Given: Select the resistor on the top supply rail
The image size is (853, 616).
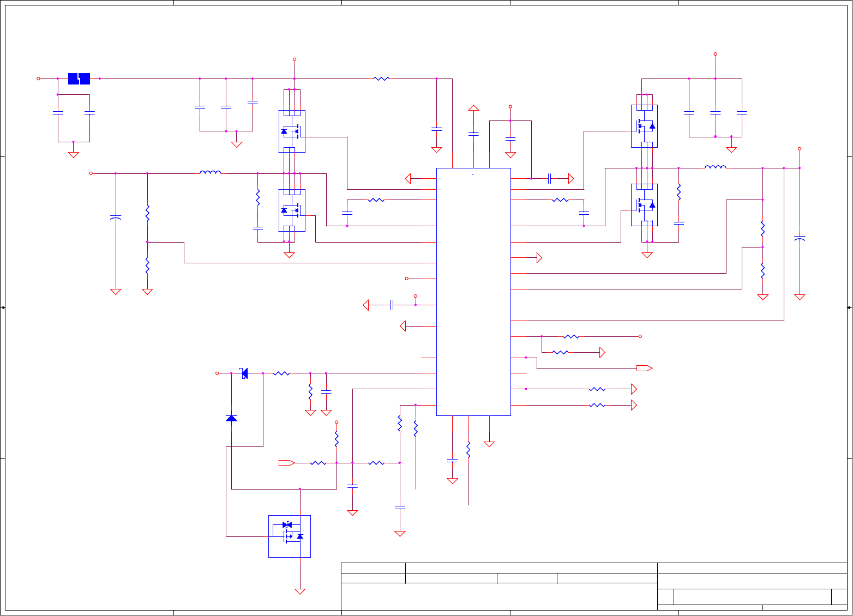Looking at the screenshot, I should point(382,78).
